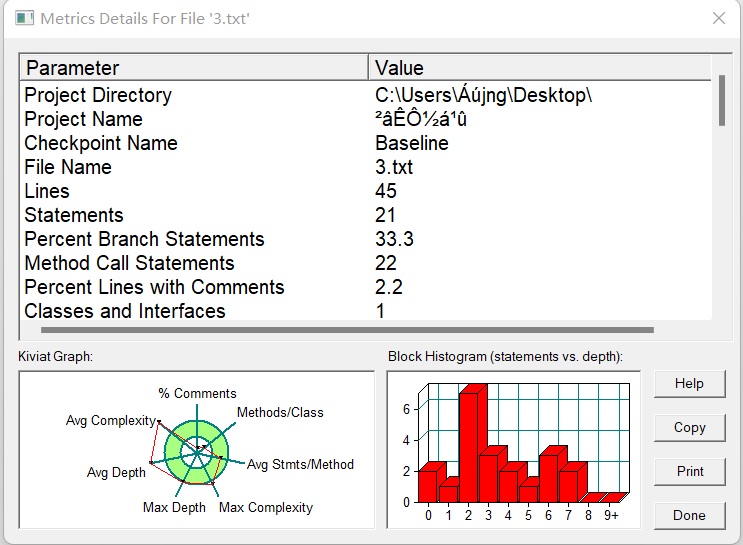Click the Max Complexity label
Image resolution: width=743 pixels, height=545 pixels.
[266, 508]
